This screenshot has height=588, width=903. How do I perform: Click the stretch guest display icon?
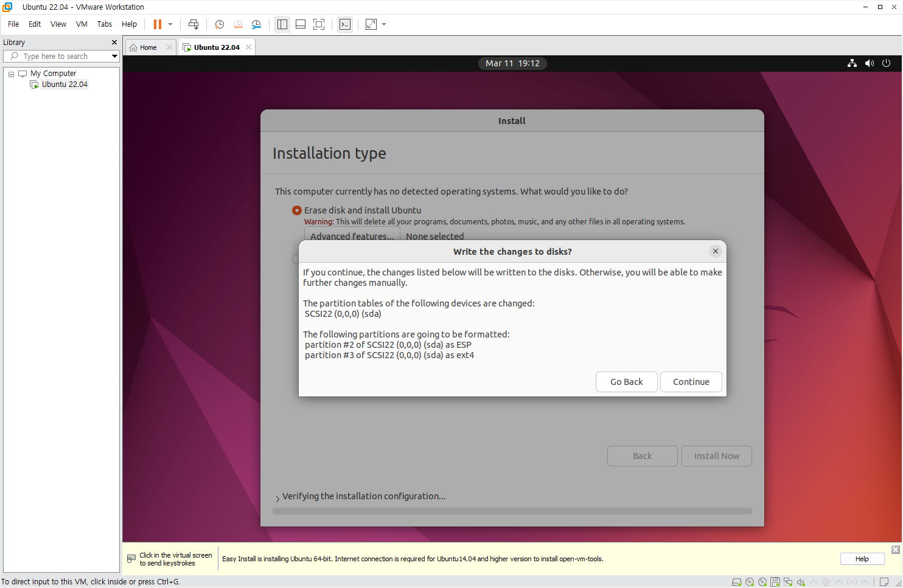(371, 24)
